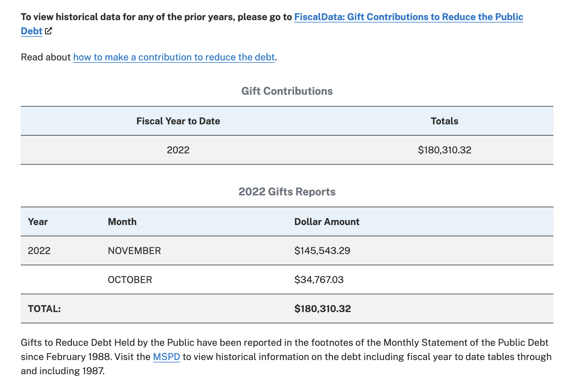Click the TOTAL: row label
The image size is (573, 392).
click(x=44, y=309)
